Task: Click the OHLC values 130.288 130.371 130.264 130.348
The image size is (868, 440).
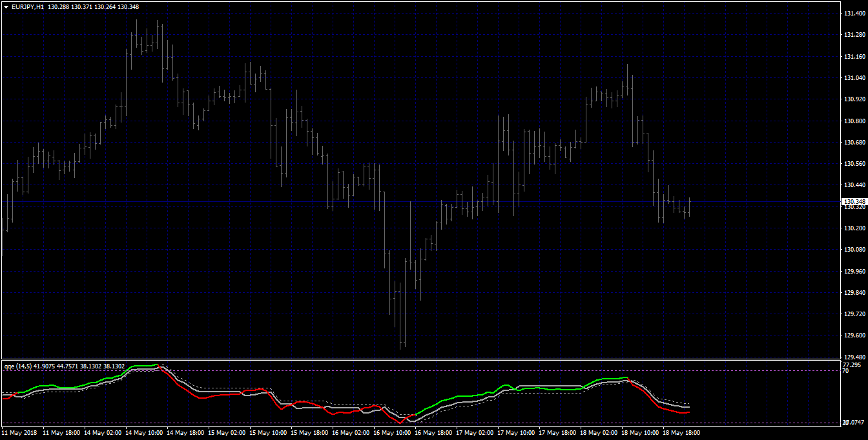Action: pos(93,6)
